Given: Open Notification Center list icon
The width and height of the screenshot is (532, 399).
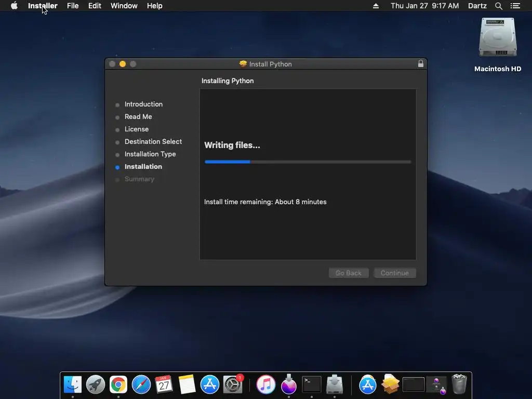Looking at the screenshot, I should tap(515, 6).
